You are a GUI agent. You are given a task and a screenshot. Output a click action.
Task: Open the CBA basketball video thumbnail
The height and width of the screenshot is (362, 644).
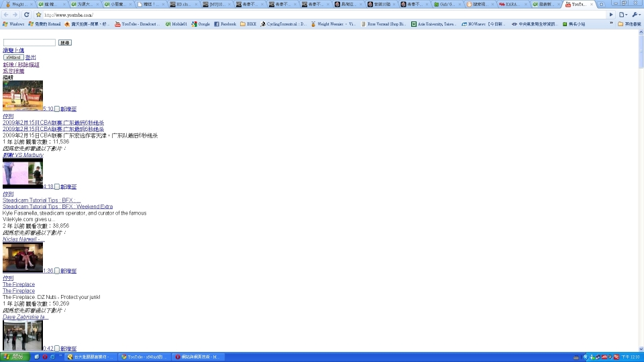23,96
